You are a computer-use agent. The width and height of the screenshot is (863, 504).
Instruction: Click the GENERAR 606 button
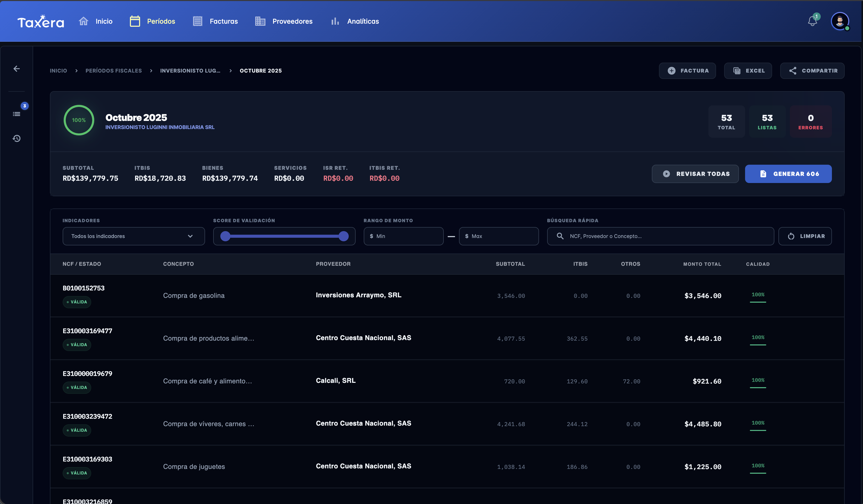coord(788,174)
